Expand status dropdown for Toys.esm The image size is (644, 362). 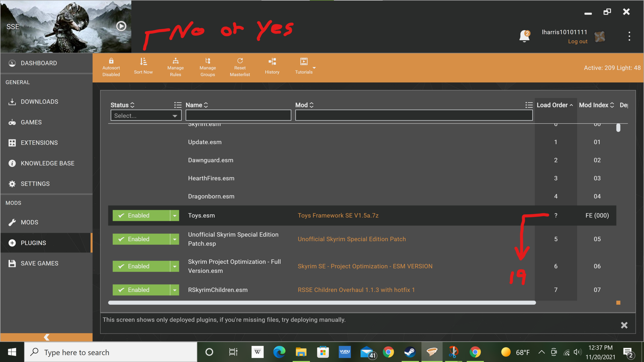tap(175, 216)
